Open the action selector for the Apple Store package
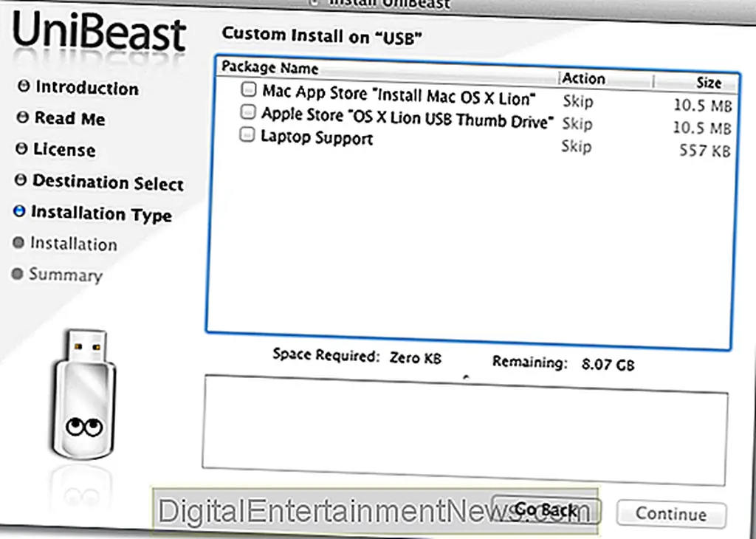This screenshot has height=539, width=756. (577, 124)
